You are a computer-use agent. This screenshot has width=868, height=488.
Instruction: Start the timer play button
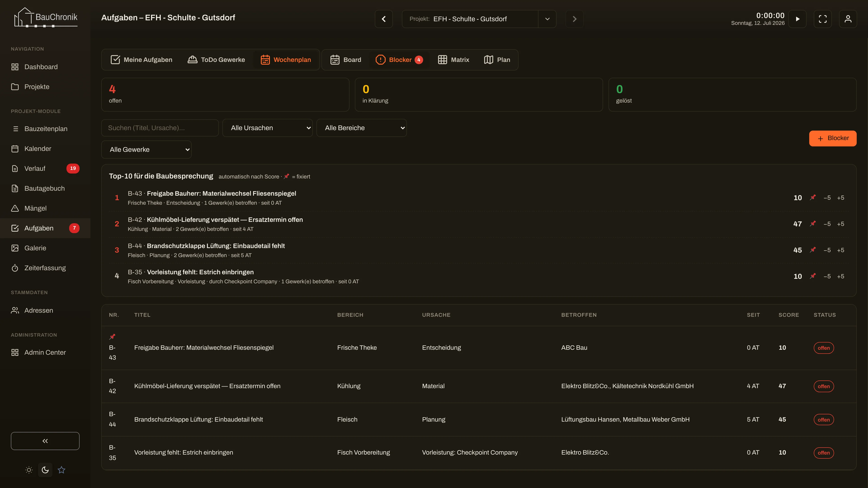click(x=797, y=19)
